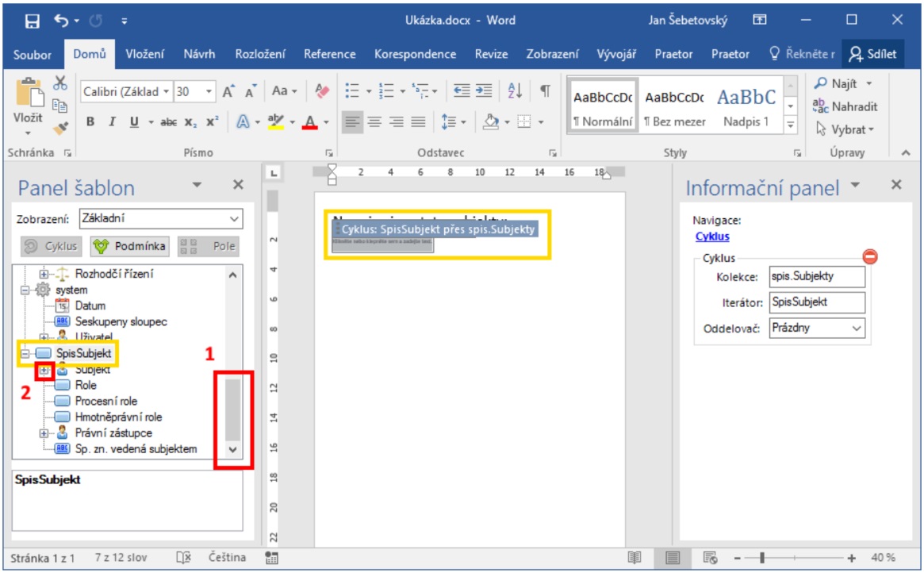This screenshot has width=924, height=573.
Task: Open the Vložení ribbon tab
Action: pyautogui.click(x=145, y=54)
